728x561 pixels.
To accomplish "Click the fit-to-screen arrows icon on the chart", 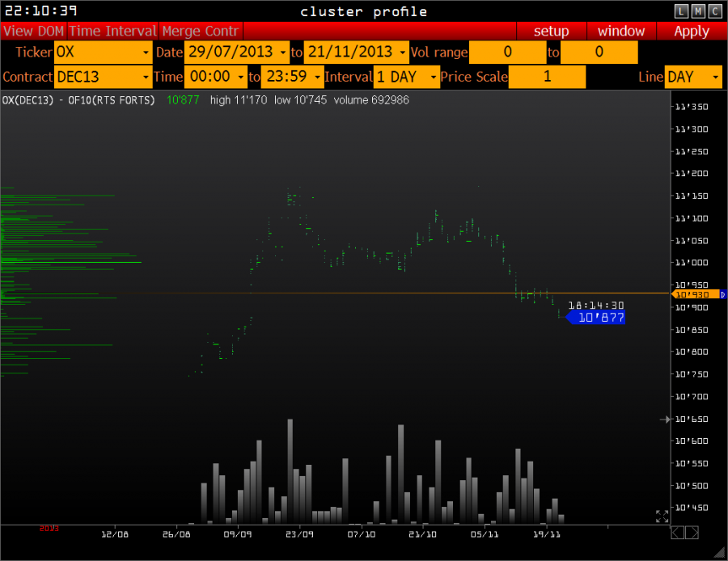I will tap(662, 516).
